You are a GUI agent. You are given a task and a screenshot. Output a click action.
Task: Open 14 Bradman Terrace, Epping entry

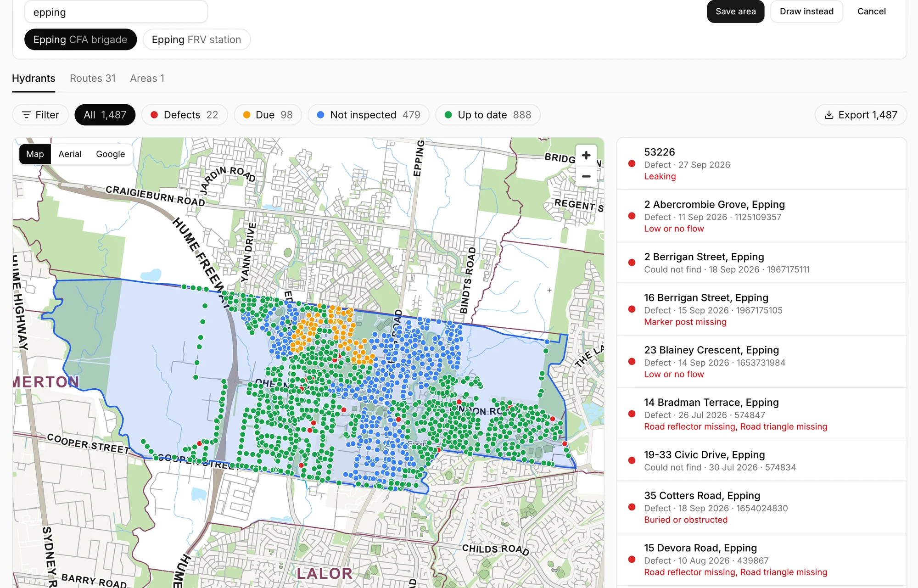(761, 414)
